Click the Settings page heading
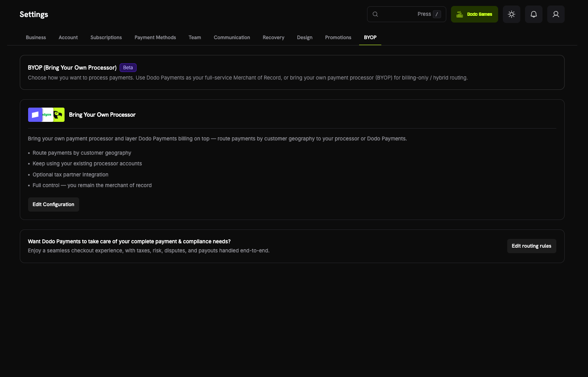 [34, 14]
